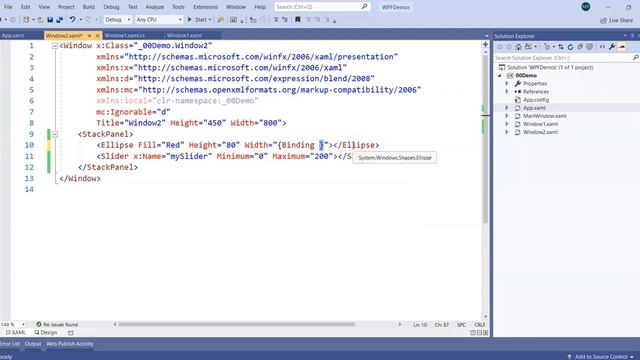Screen dimensions: 640x360
Task: Click the Live Share button
Action: (x=616, y=20)
